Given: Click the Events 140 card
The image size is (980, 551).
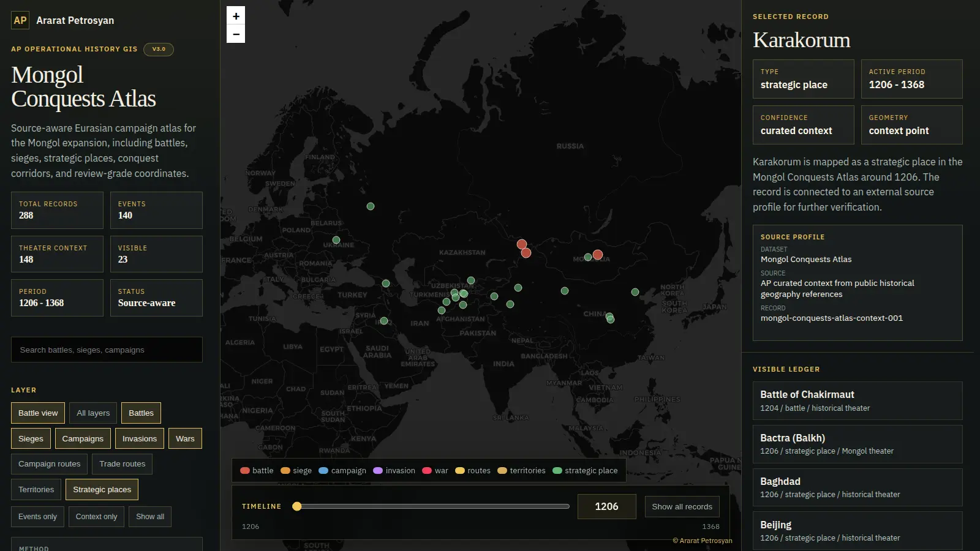Looking at the screenshot, I should 156,210.
